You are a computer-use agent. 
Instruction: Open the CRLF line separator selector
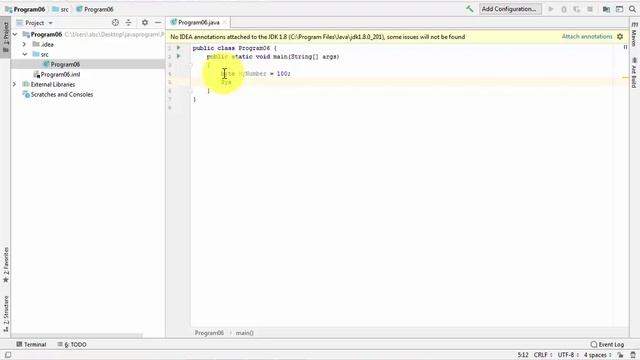tap(542, 355)
